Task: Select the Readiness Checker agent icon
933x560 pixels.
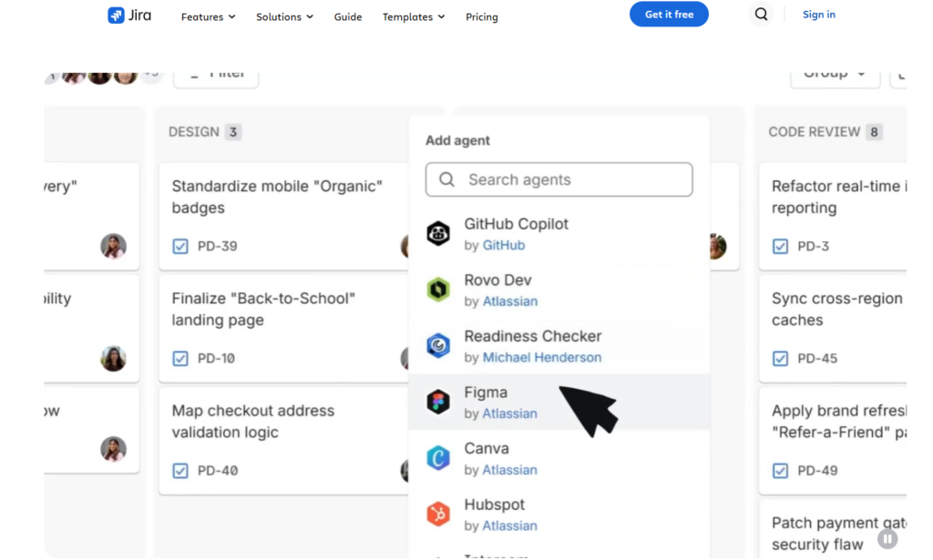Action: [438, 345]
